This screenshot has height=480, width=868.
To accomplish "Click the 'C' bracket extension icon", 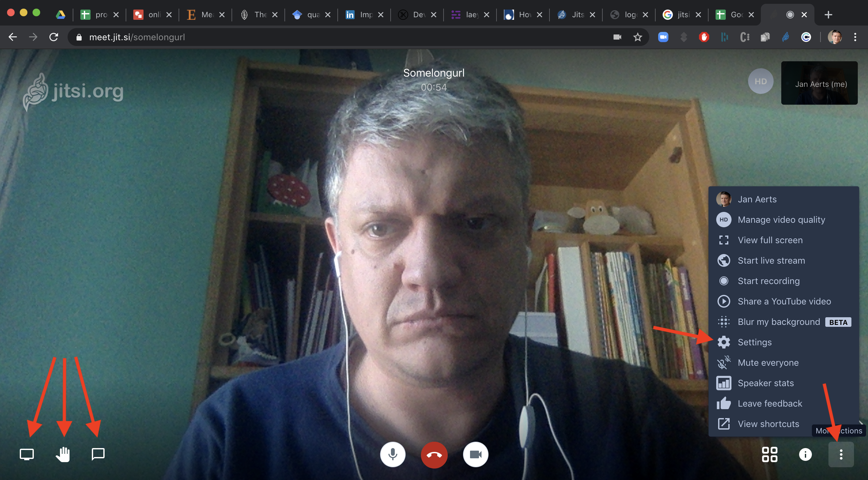I will tap(745, 37).
